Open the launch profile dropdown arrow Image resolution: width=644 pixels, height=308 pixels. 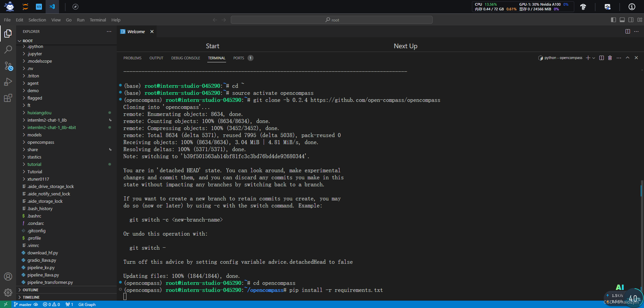[594, 58]
